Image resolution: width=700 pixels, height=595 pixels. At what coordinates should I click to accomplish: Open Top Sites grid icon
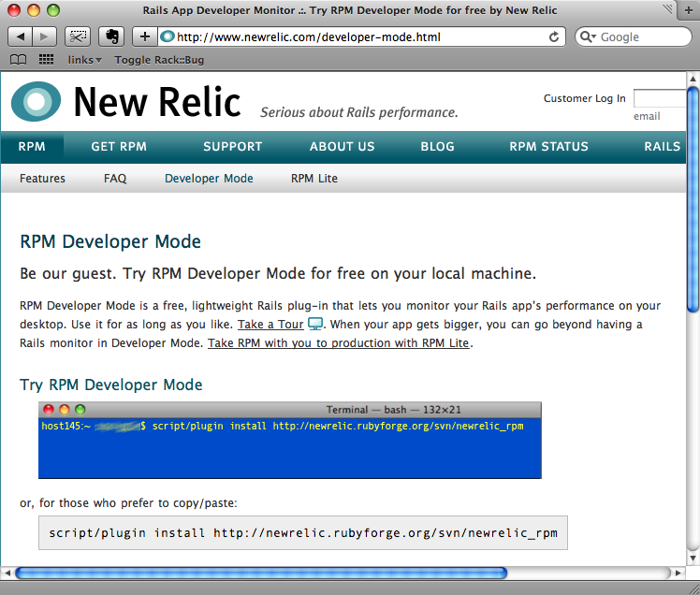pyautogui.click(x=47, y=59)
